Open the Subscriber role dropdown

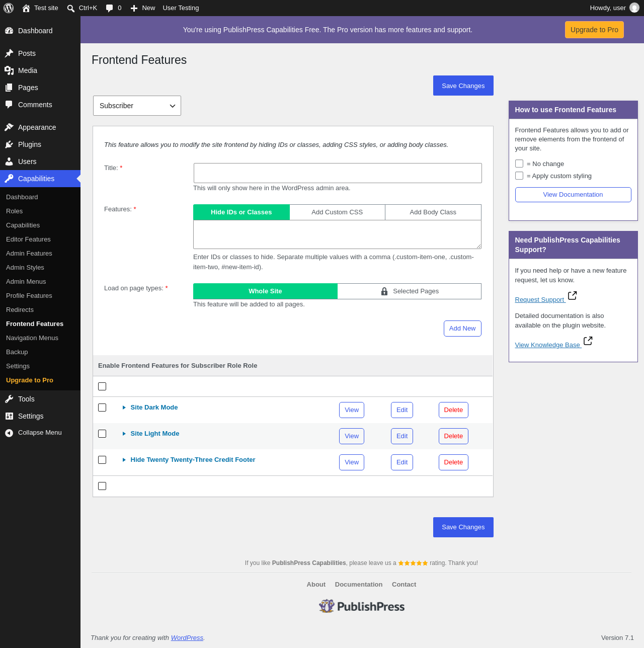pyautogui.click(x=137, y=106)
